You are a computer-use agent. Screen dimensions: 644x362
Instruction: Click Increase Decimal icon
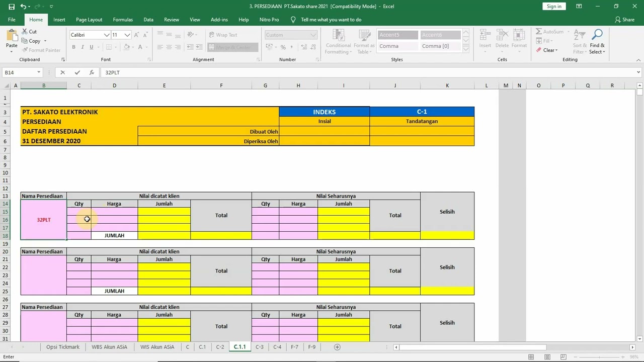coord(303,47)
